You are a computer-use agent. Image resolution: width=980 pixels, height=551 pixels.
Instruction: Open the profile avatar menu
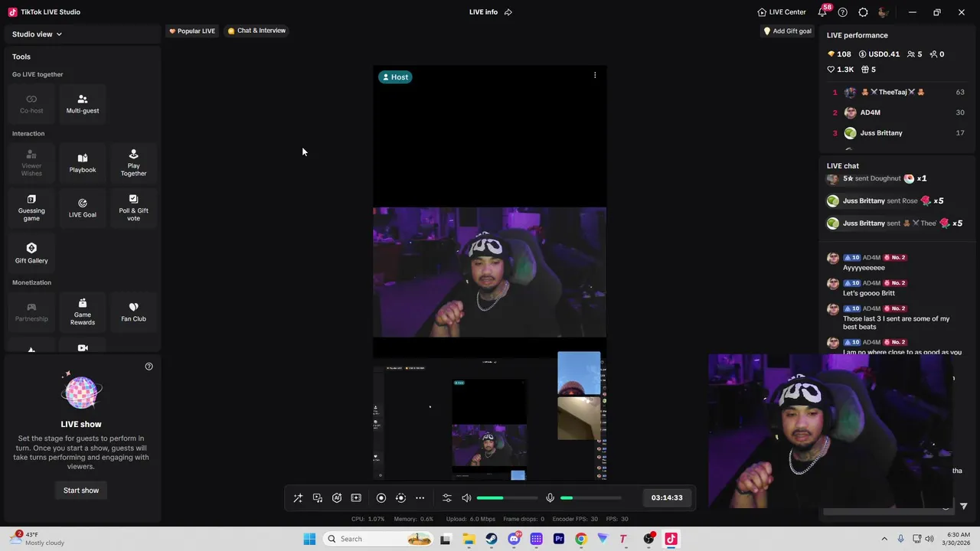(883, 12)
